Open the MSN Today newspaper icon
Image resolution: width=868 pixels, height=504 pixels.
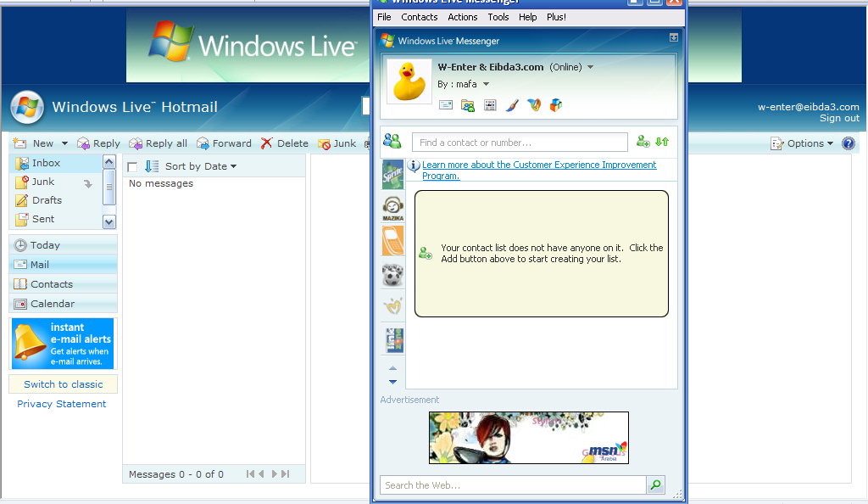490,104
